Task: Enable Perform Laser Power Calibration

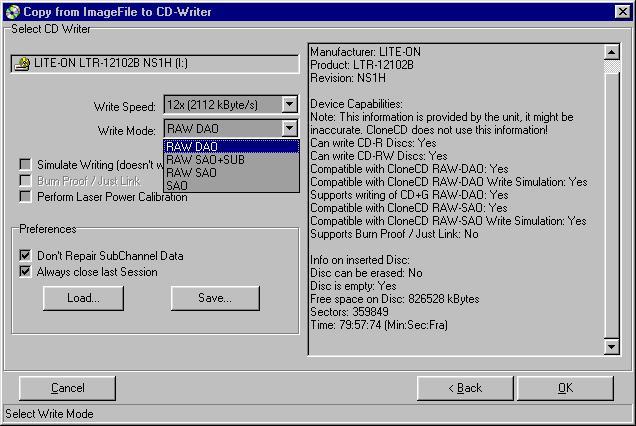Action: pos(26,197)
